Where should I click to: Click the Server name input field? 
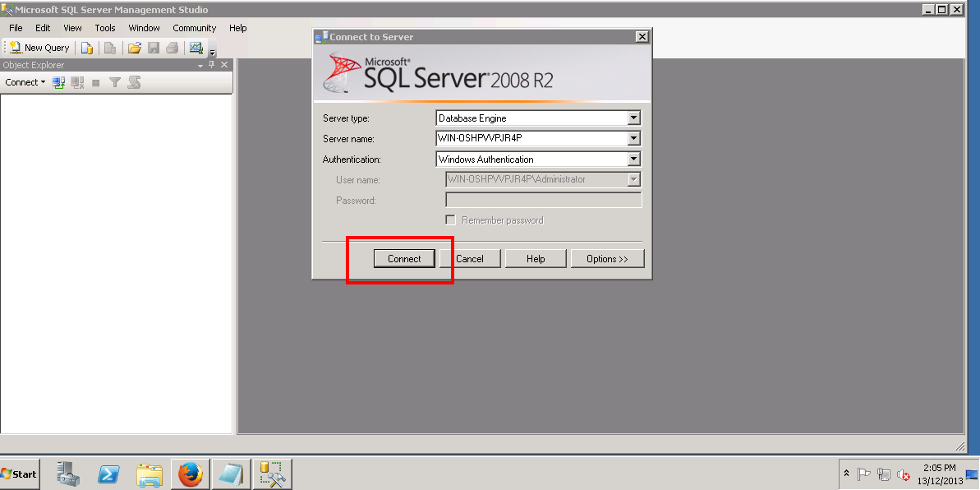point(531,138)
